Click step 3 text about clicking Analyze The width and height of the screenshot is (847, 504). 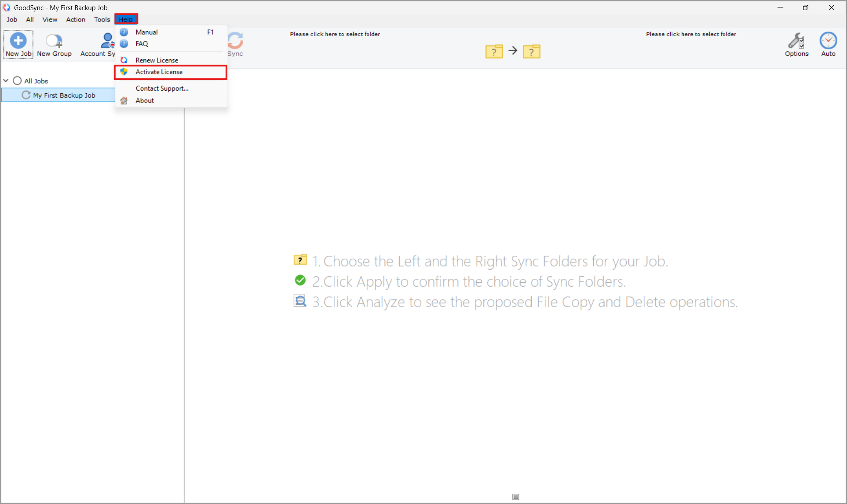click(x=525, y=302)
